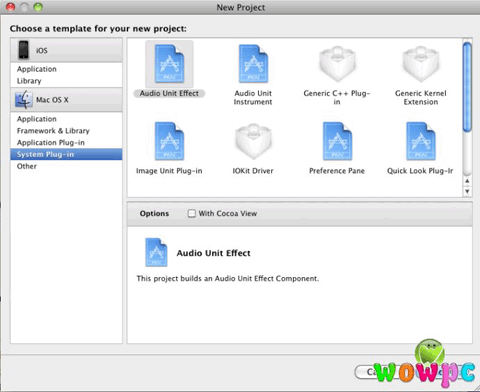The height and width of the screenshot is (392, 480).
Task: Click the Image Unit Plug-in label
Action: pyautogui.click(x=169, y=171)
